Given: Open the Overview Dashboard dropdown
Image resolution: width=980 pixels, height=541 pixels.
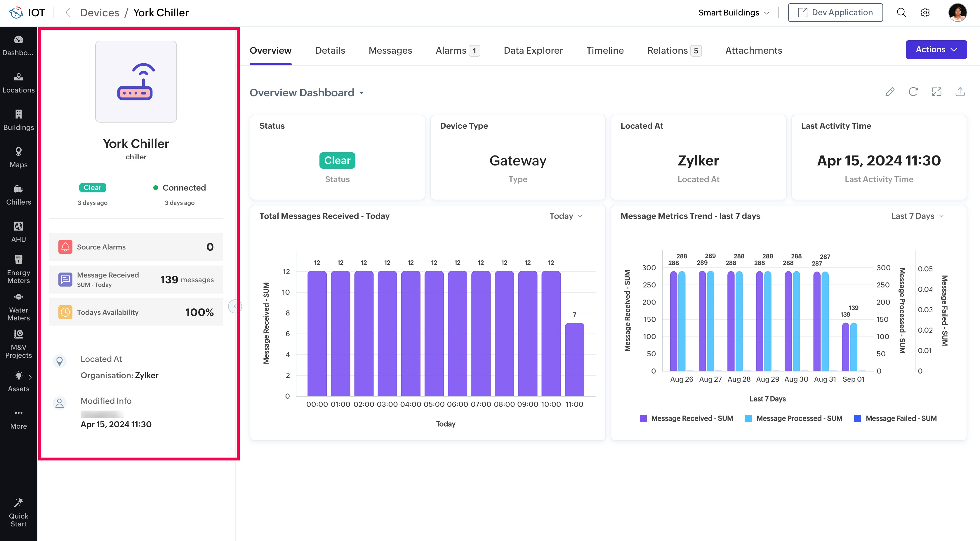Looking at the screenshot, I should [307, 93].
